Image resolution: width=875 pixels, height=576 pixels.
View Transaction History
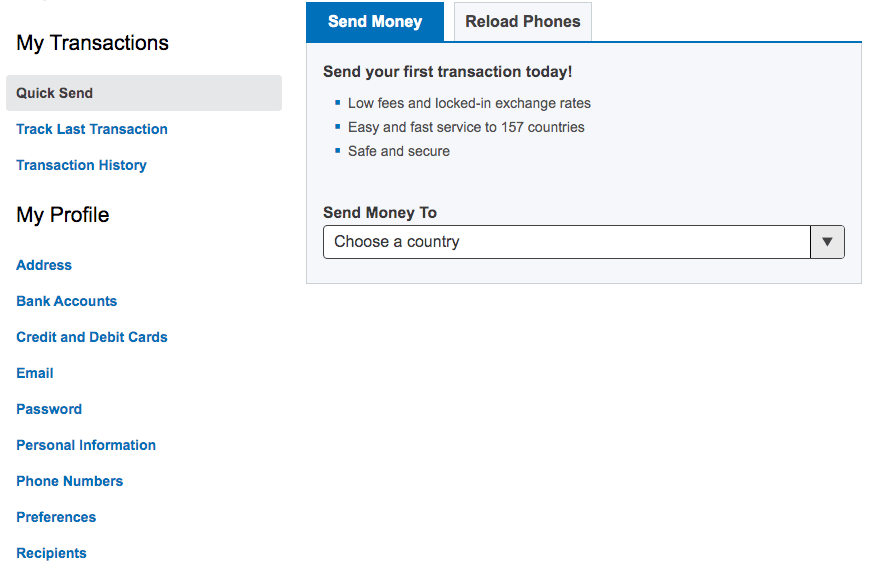[x=81, y=165]
